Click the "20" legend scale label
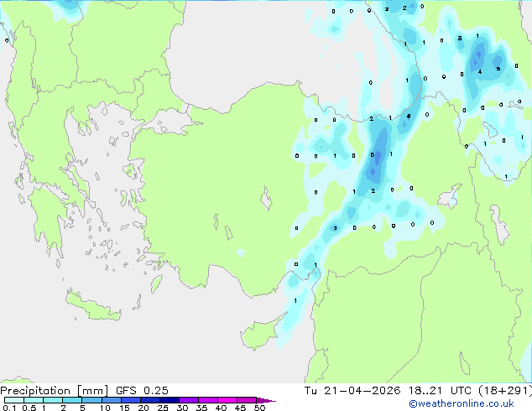 tap(143, 408)
